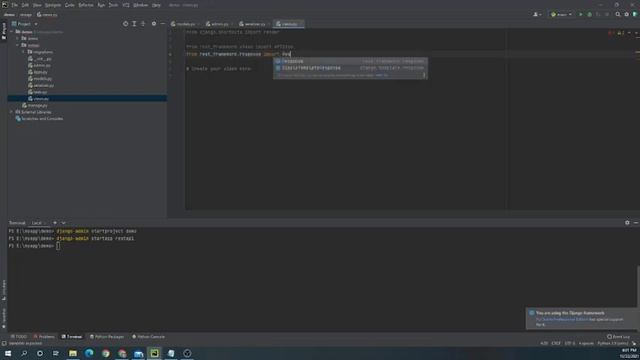The image size is (640, 360).
Task: Open Python Packages tool window
Action: (x=107, y=337)
